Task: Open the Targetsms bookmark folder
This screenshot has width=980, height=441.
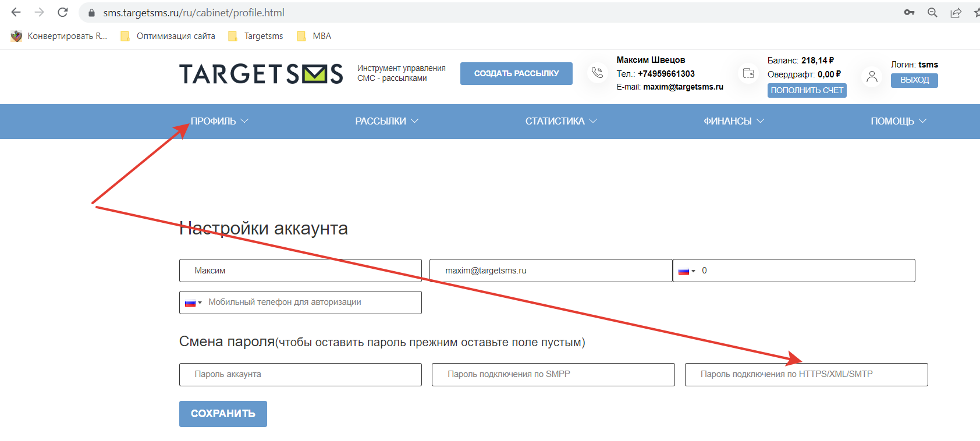Action: (255, 36)
